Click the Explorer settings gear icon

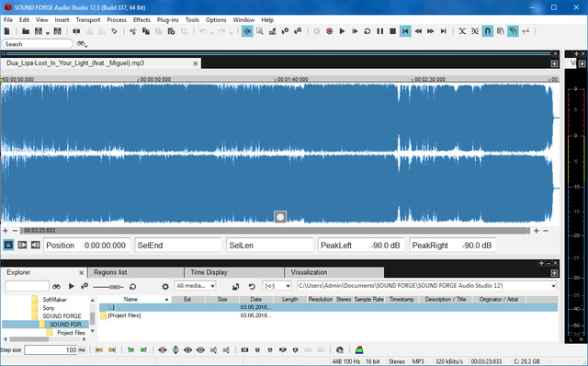(x=165, y=286)
